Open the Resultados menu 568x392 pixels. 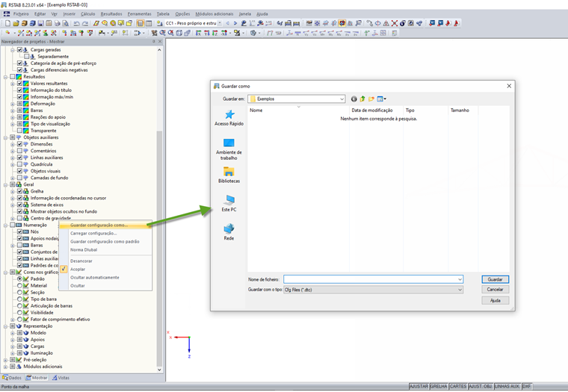coord(111,13)
